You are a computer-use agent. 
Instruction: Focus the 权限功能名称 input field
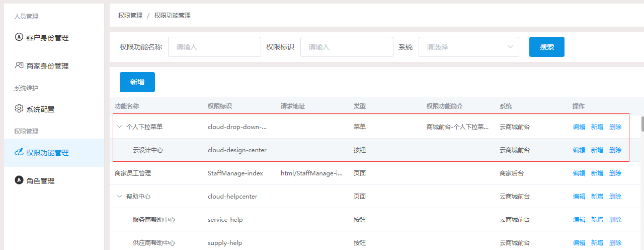[214, 47]
